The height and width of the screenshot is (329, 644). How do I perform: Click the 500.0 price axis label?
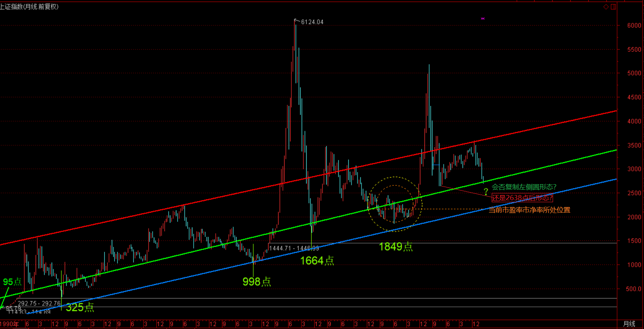coord(634,289)
